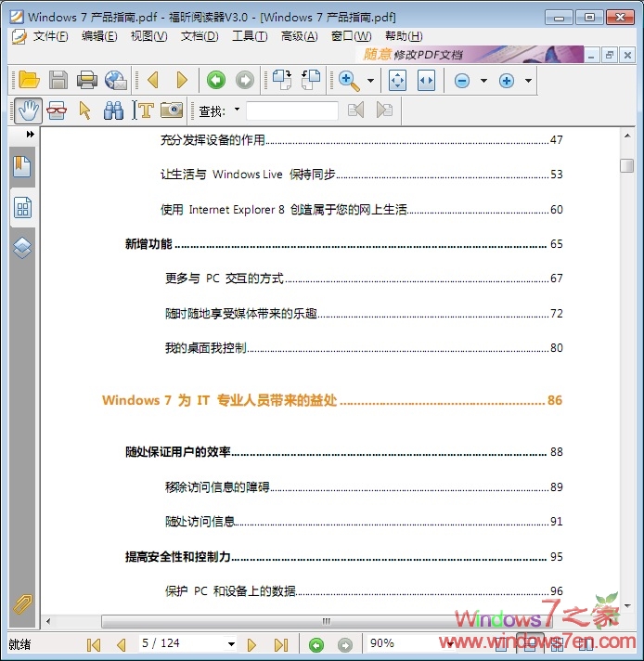
Task: Jump to last page in status bar
Action: pyautogui.click(x=280, y=645)
